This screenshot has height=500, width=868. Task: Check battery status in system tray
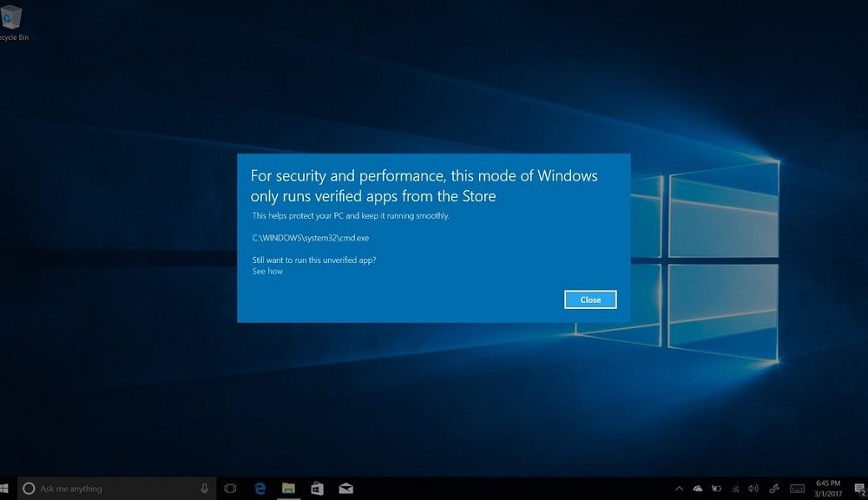[716, 489]
